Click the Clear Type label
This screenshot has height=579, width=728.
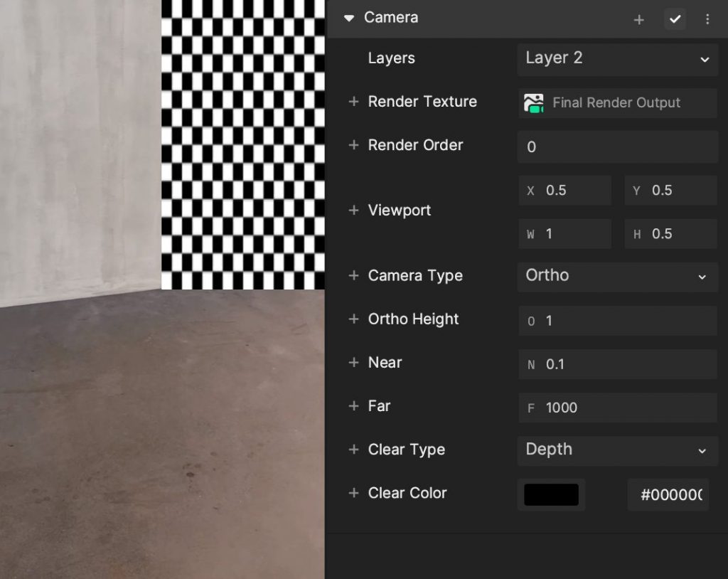406,450
